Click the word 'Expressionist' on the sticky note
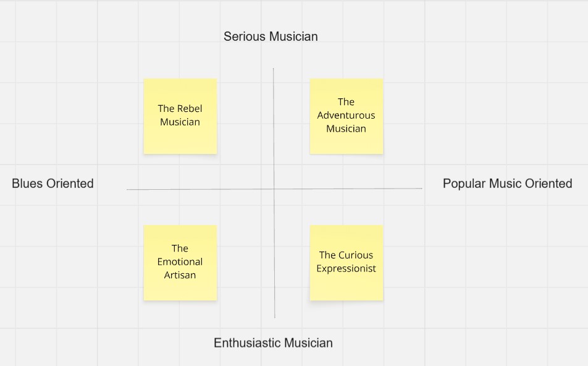588x366 pixels. (x=346, y=268)
